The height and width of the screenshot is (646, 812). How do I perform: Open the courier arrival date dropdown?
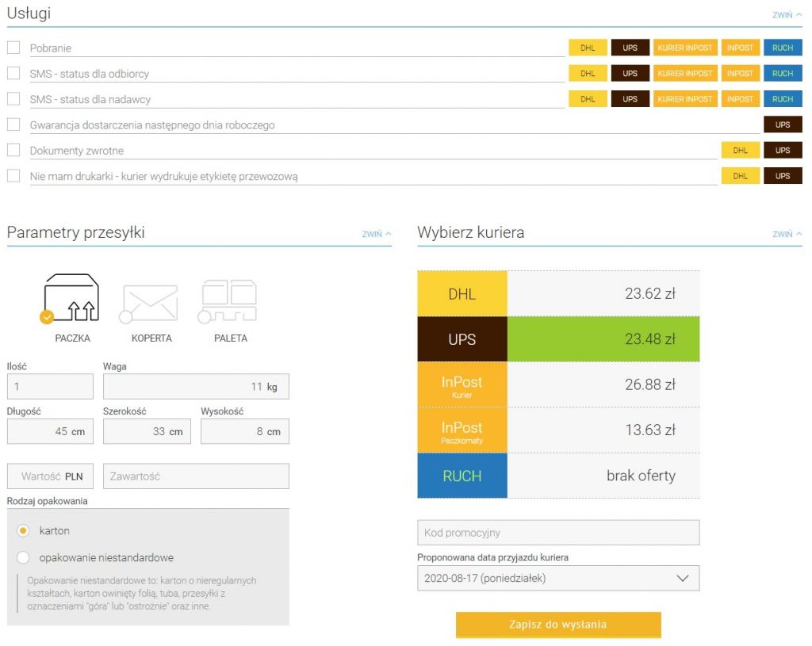(x=558, y=578)
